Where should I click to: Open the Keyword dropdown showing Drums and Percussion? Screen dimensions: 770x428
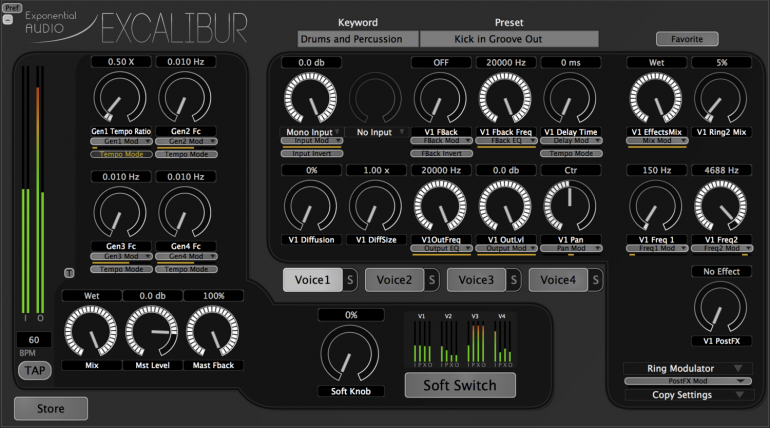click(x=357, y=39)
